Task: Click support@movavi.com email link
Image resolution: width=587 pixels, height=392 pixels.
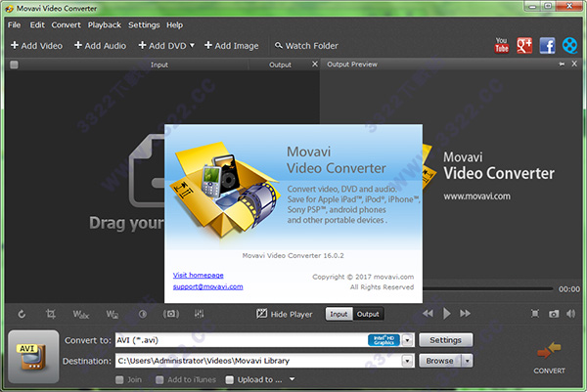Action: 207,286
